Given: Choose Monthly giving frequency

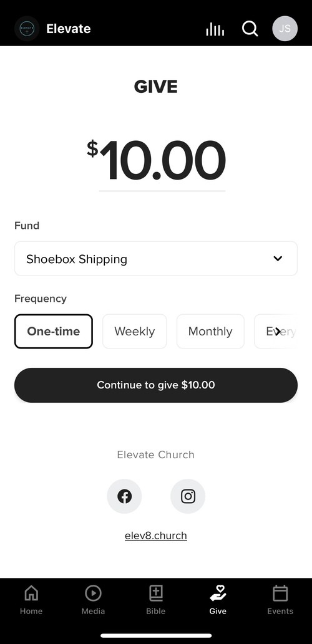Looking at the screenshot, I should (x=210, y=332).
